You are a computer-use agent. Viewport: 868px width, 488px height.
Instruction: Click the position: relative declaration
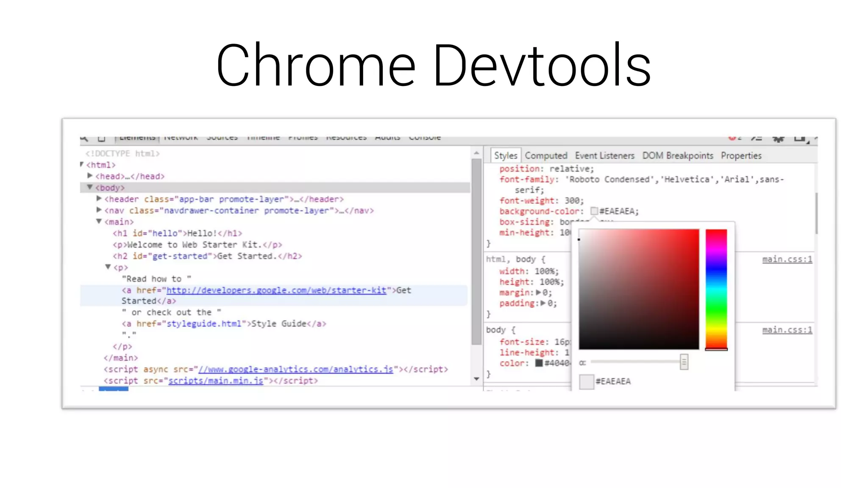click(x=547, y=169)
